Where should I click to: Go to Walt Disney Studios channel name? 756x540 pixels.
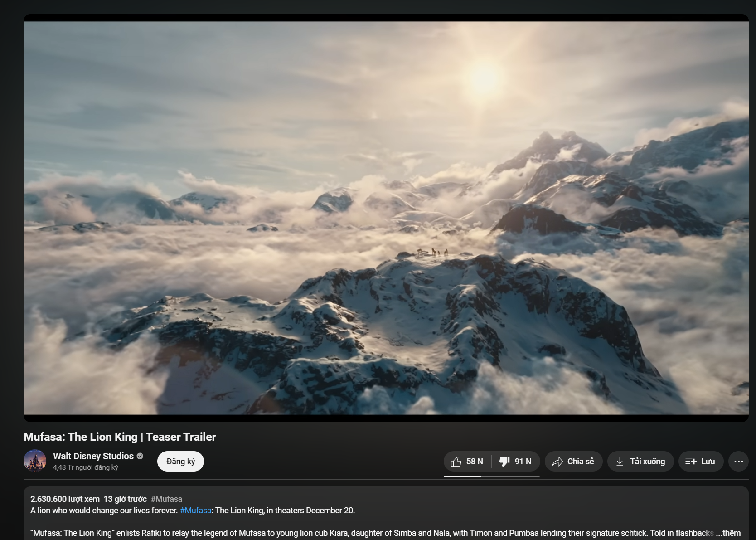[93, 456]
